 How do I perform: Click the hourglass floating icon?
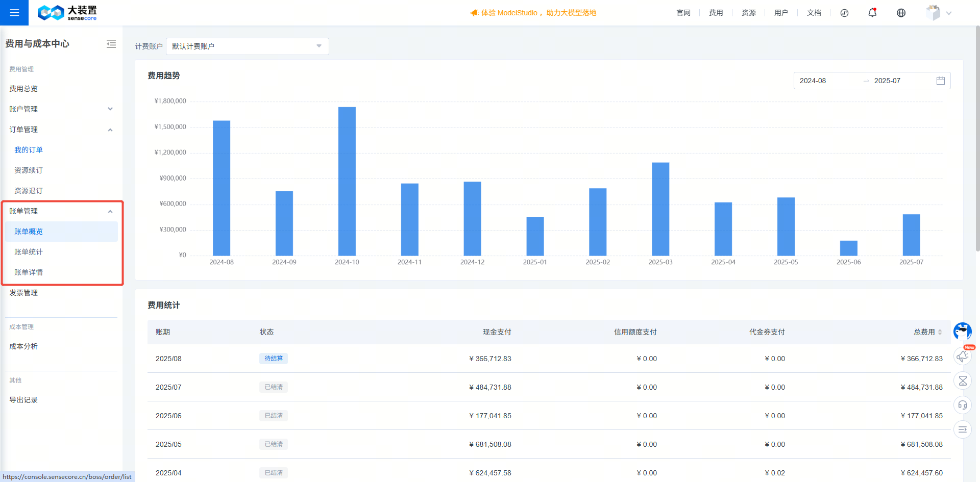[963, 380]
